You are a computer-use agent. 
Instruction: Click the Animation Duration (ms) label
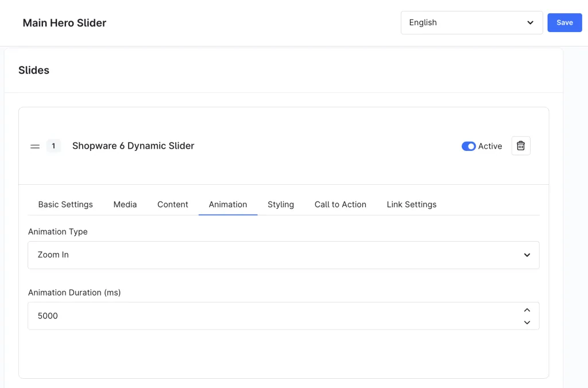(x=74, y=292)
